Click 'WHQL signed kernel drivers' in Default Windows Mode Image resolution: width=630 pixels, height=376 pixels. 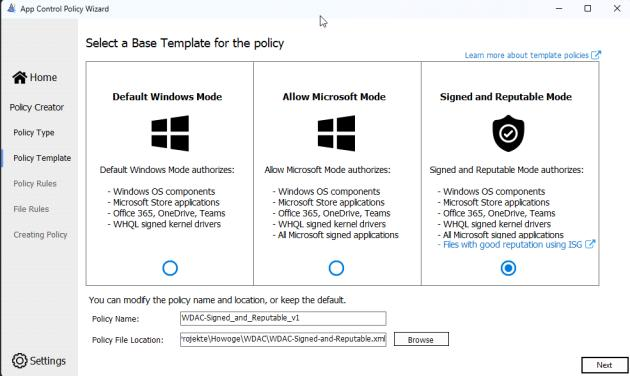(167, 224)
